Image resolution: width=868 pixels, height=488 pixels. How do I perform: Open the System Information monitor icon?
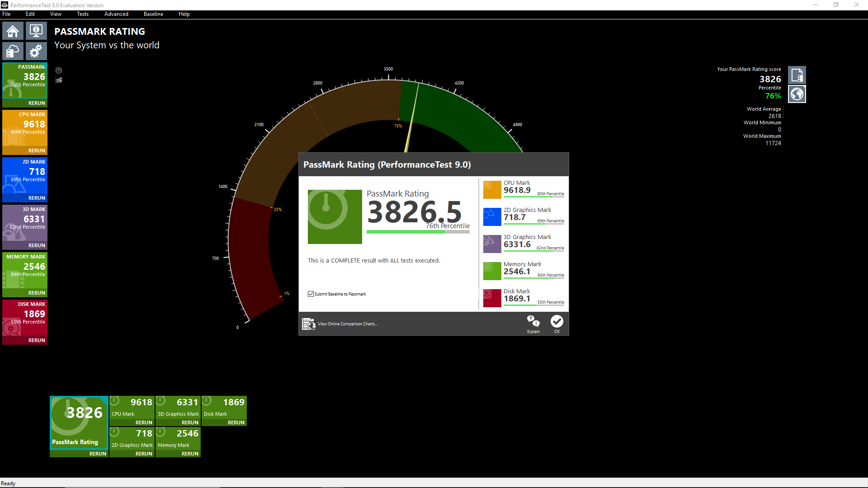[36, 32]
